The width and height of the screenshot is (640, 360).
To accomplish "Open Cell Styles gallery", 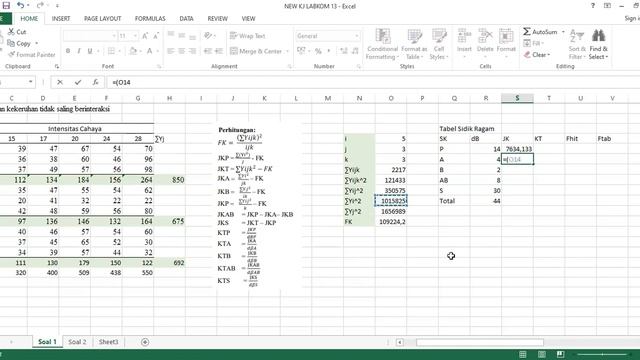I will pos(439,44).
